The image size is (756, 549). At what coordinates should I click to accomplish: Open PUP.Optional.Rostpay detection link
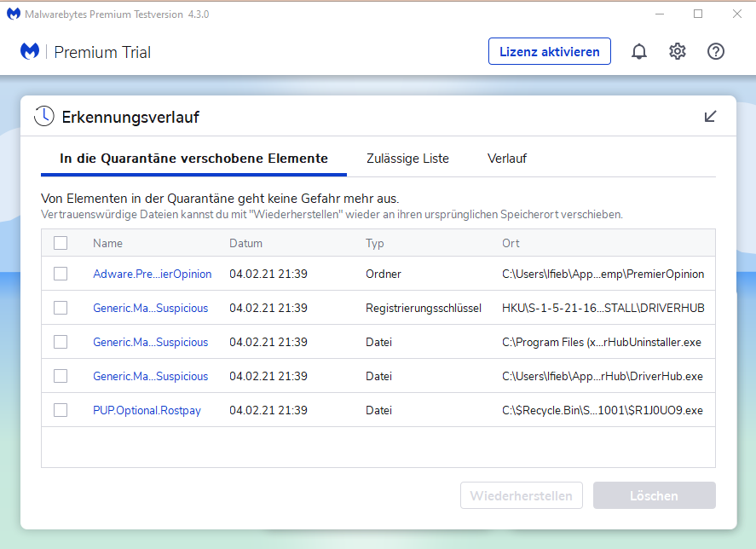tap(147, 411)
